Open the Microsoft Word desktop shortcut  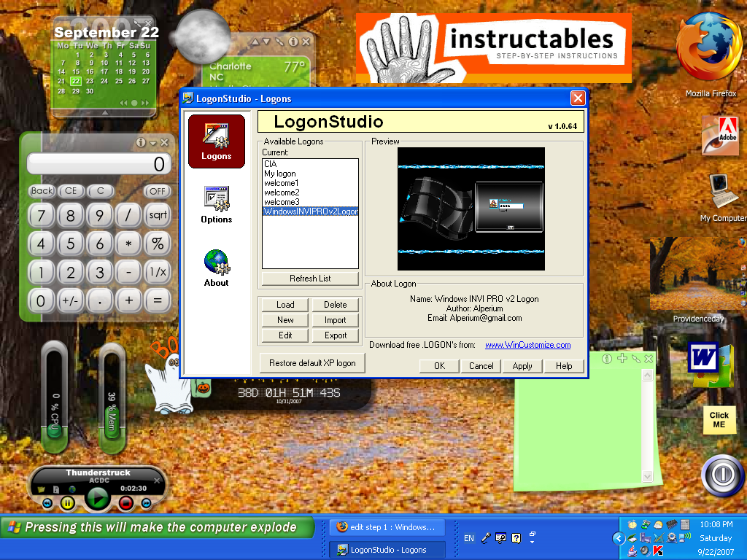pos(709,365)
